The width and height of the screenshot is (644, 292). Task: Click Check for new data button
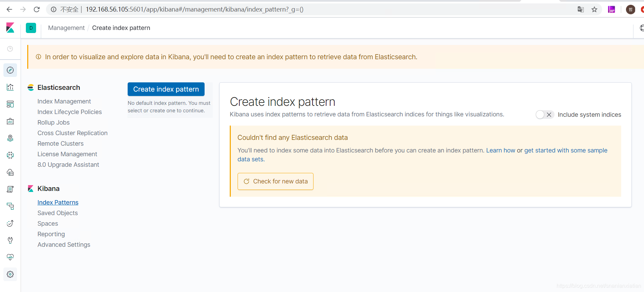(275, 181)
